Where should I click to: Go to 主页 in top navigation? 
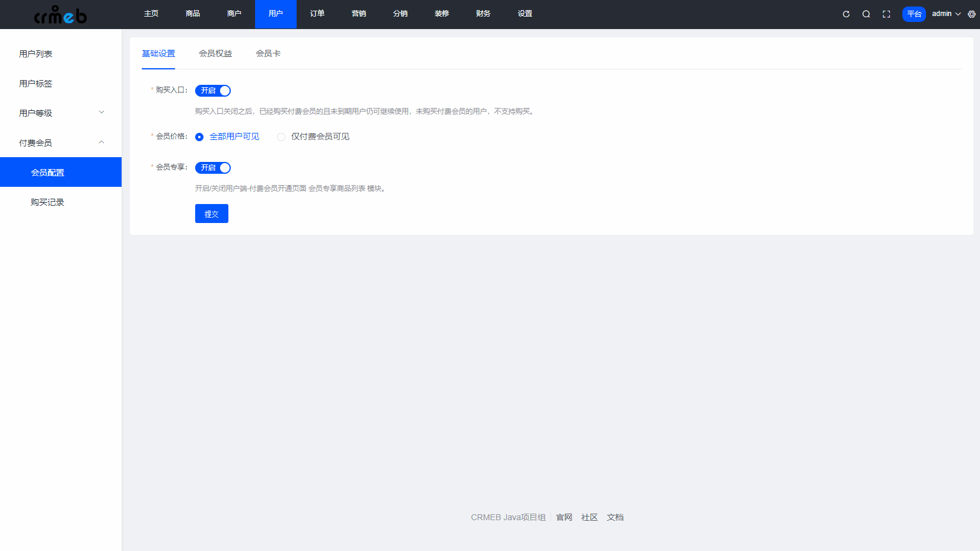[x=151, y=14]
